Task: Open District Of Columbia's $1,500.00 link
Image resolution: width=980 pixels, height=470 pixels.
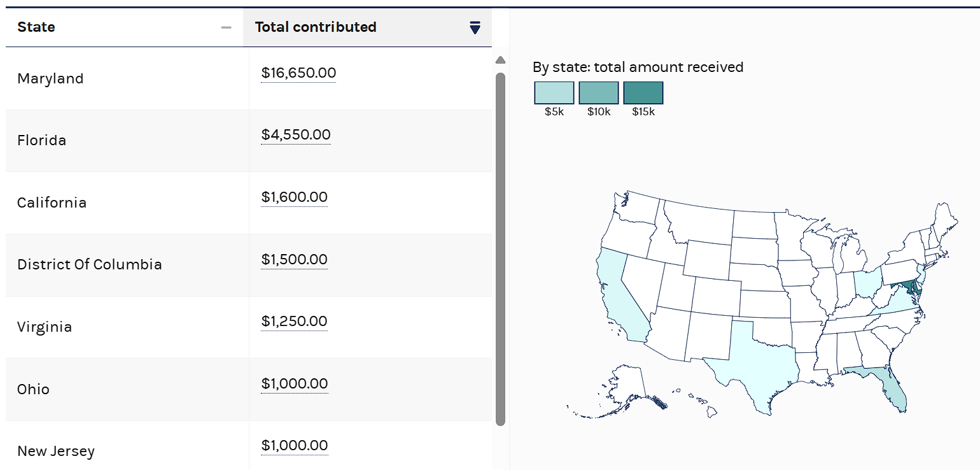Action: (294, 260)
